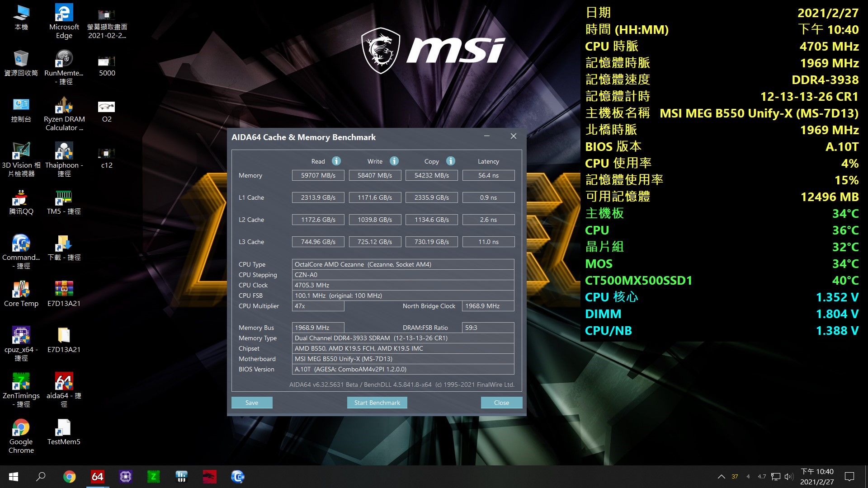Open the TestMem5 desktop icon

64,432
